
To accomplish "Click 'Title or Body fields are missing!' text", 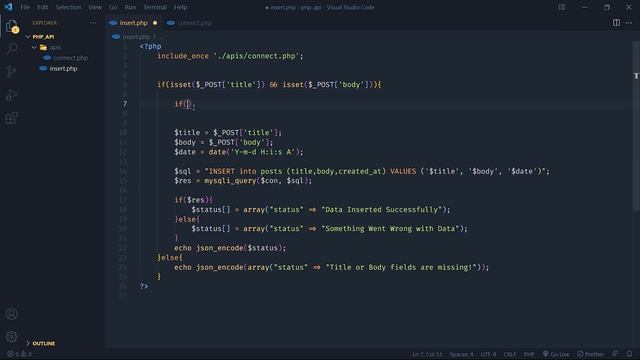I will 401,267.
